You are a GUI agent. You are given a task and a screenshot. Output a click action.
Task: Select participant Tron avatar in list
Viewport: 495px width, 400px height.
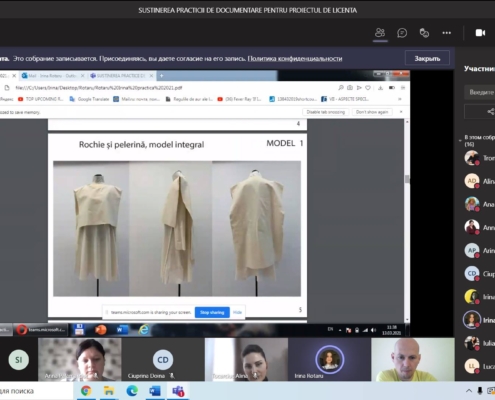(x=472, y=158)
